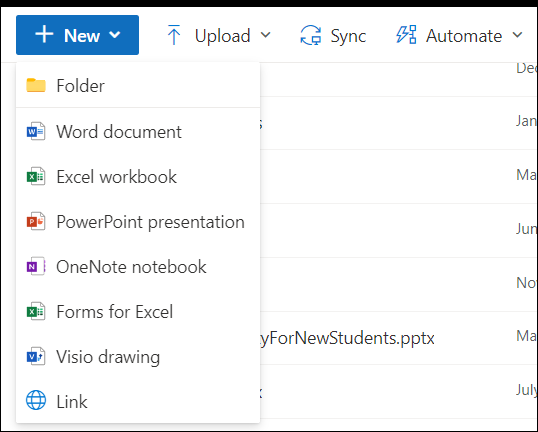This screenshot has height=432, width=538.
Task: Click the Forms for Excel icon
Action: coord(36,312)
